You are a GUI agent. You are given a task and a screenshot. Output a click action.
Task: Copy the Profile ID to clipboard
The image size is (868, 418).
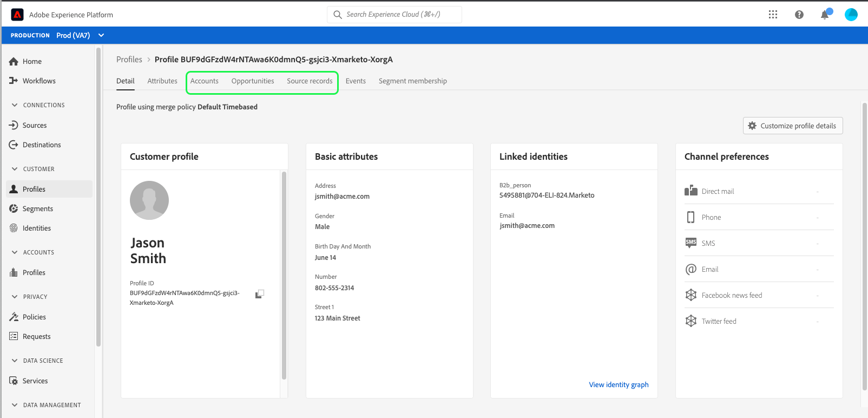(x=260, y=293)
